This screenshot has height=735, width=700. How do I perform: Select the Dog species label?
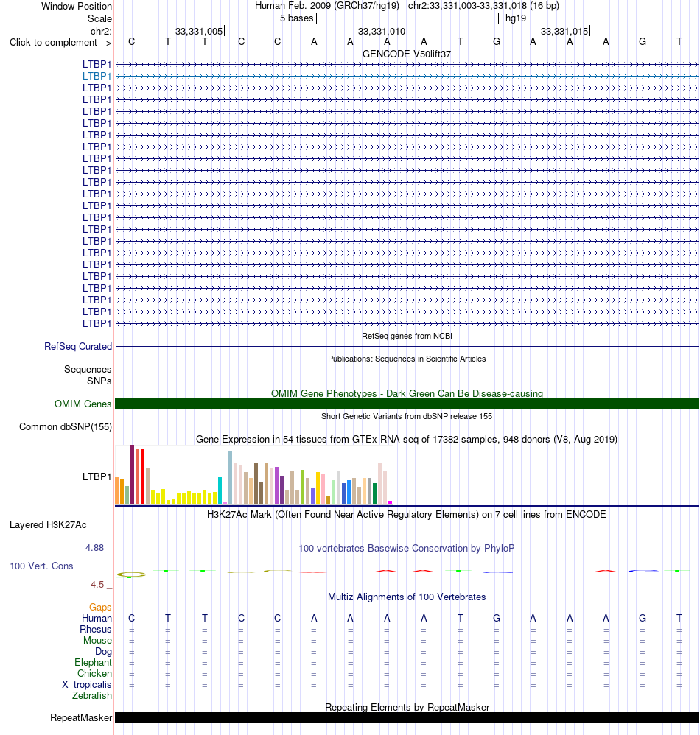pos(104,651)
